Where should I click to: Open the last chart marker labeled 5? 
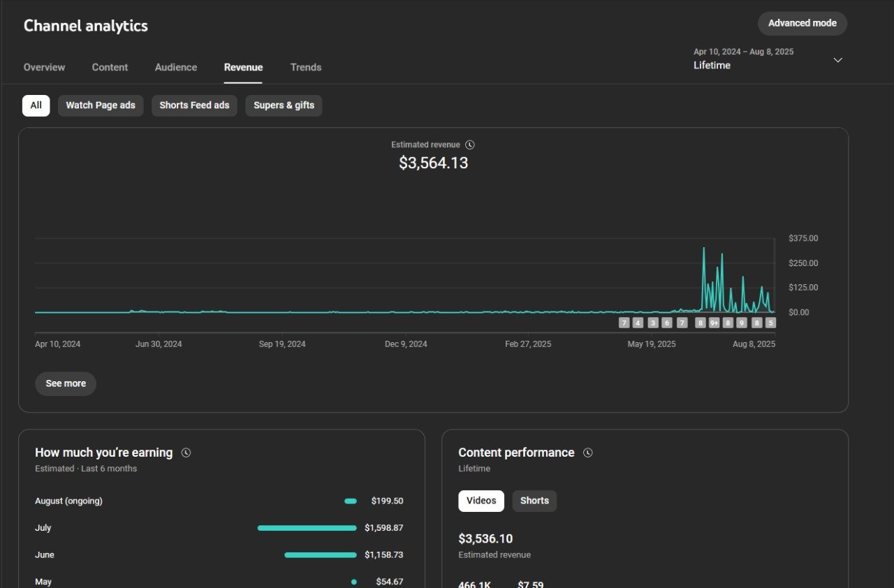point(770,323)
